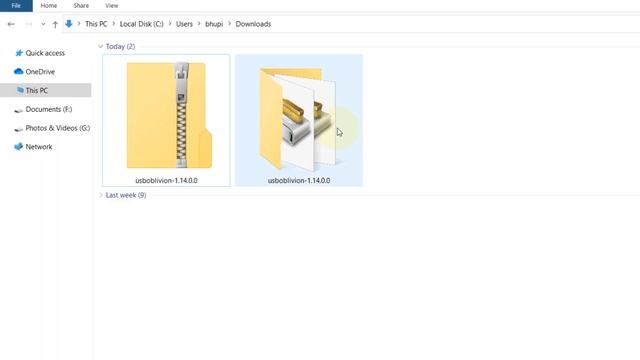This screenshot has height=360, width=640.
Task: Click Downloads in the address breadcrumb
Action: coord(253,24)
